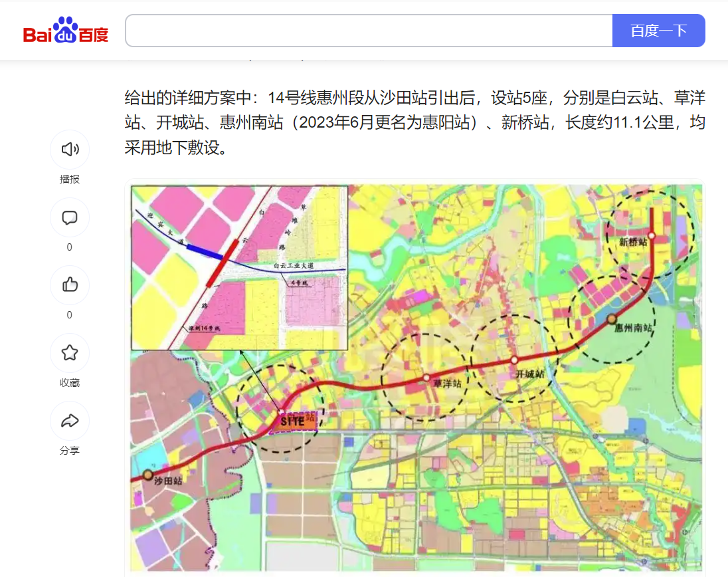Click the 沙田站 station marker on the map
This screenshot has width=728, height=577.
point(148,475)
